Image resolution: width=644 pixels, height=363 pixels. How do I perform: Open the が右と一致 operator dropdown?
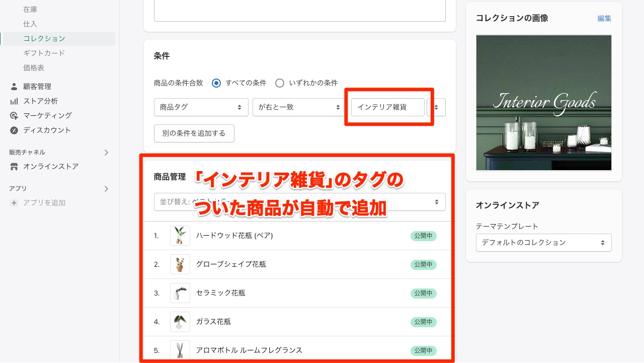click(300, 107)
